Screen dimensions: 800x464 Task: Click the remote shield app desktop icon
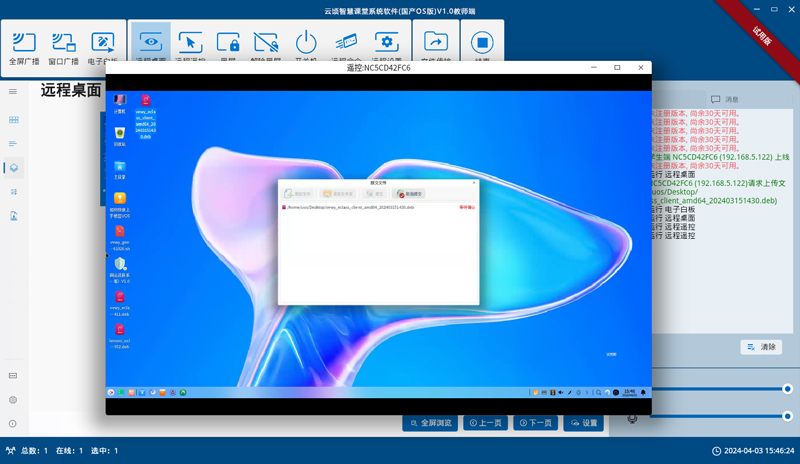point(119,270)
